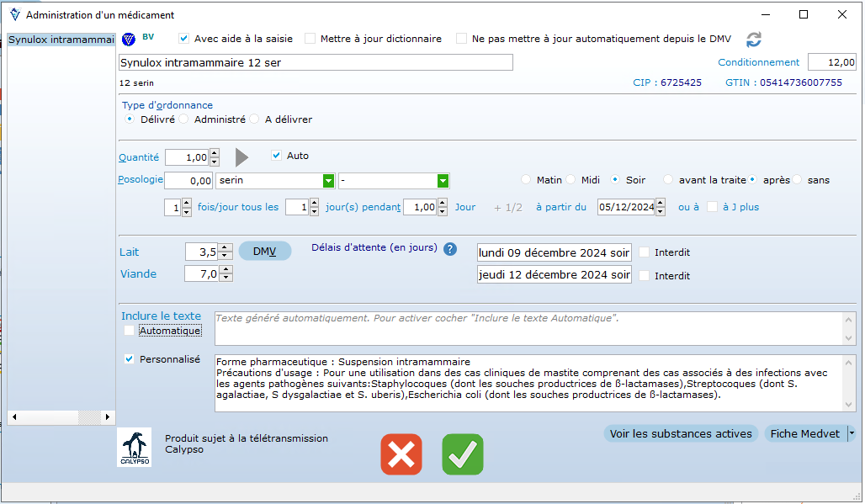865x504 pixels.
Task: Increase the Quantité value with up arrow
Action: click(215, 153)
